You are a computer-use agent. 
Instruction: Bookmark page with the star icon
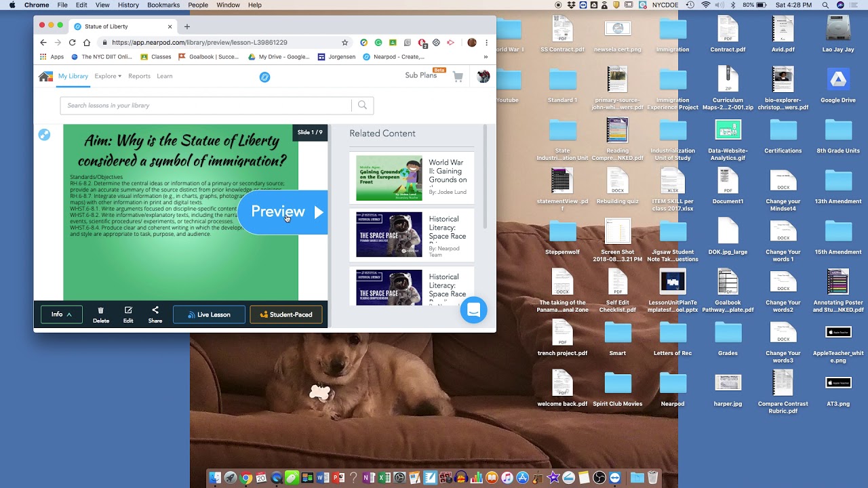pyautogui.click(x=344, y=42)
